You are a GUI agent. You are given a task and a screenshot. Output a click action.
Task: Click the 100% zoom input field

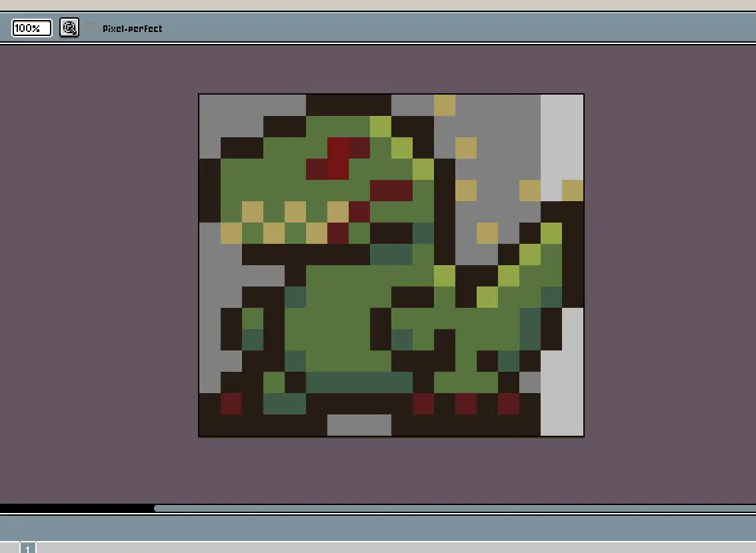tap(31, 28)
